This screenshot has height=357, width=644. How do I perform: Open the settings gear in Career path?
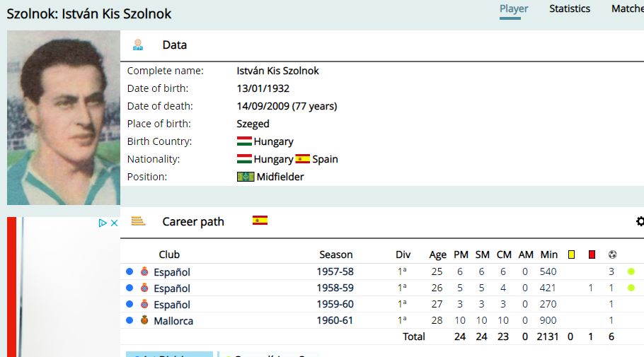click(640, 221)
